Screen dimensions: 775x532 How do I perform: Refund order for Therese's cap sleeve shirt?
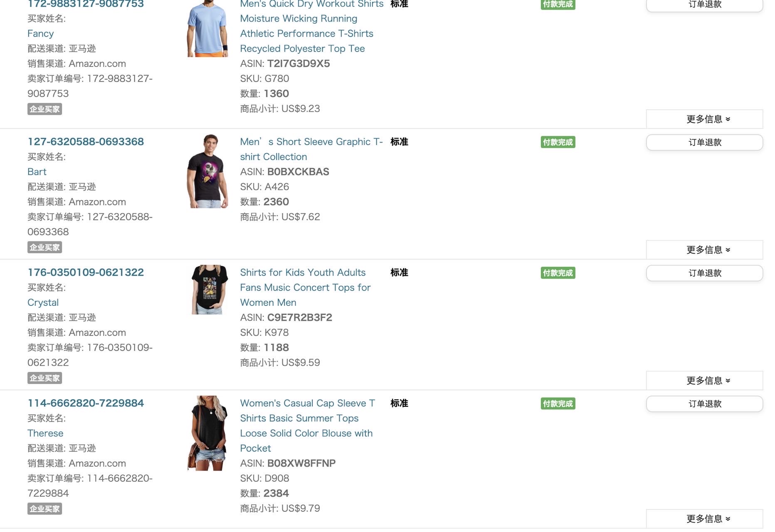(704, 404)
